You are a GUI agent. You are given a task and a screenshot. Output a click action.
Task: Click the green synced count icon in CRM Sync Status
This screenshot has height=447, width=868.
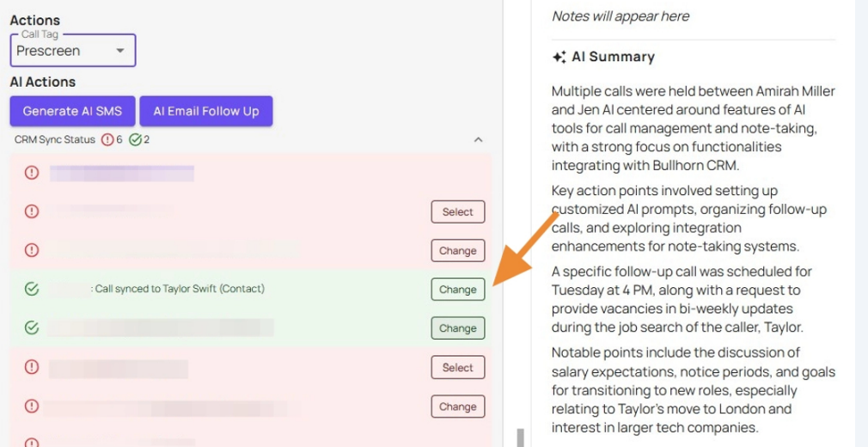tap(135, 139)
